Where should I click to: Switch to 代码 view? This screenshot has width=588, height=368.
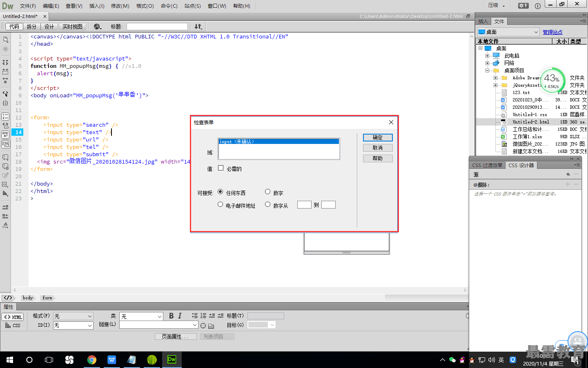pos(14,27)
